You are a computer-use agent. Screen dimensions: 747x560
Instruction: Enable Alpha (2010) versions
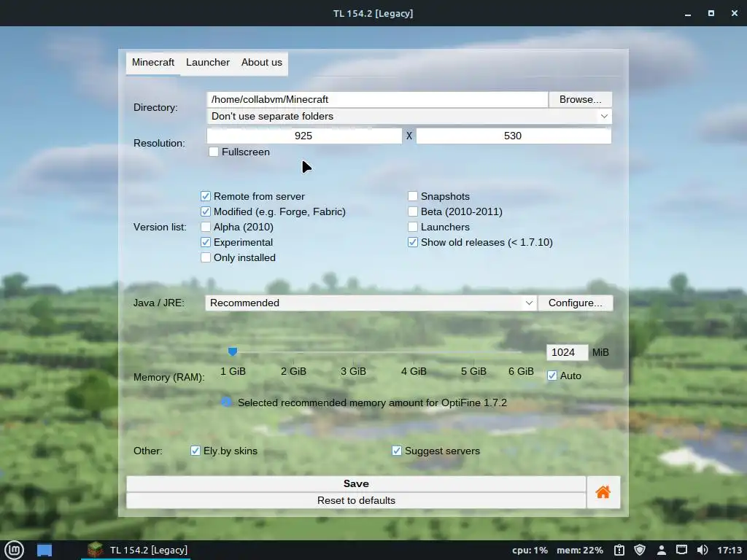click(x=205, y=227)
